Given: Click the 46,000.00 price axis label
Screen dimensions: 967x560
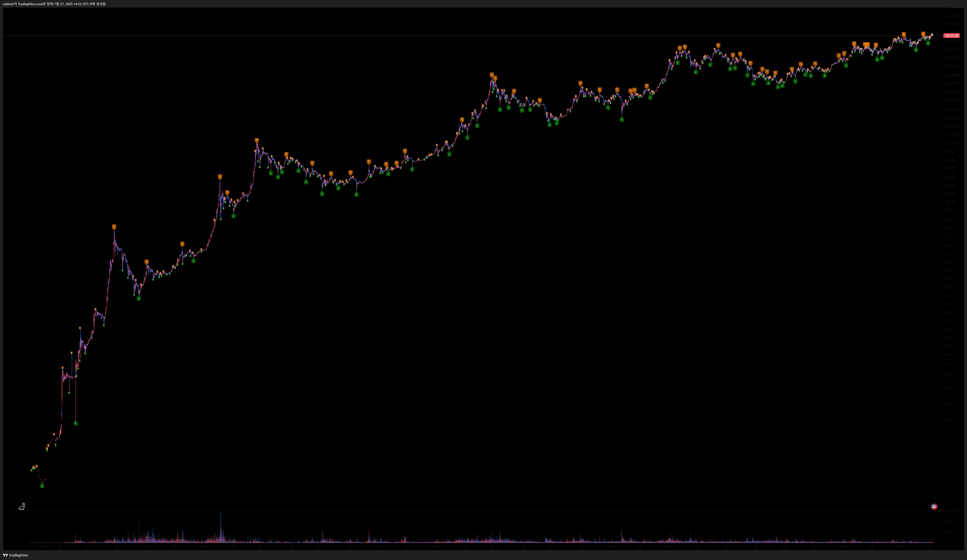Looking at the screenshot, I should click(x=953, y=58).
